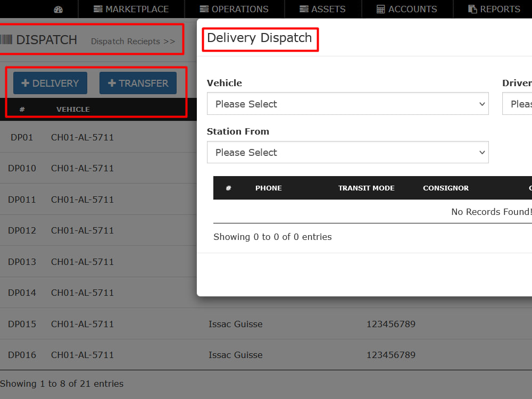The width and height of the screenshot is (532, 399).
Task: Open the ASSETS menu
Action: [322, 9]
